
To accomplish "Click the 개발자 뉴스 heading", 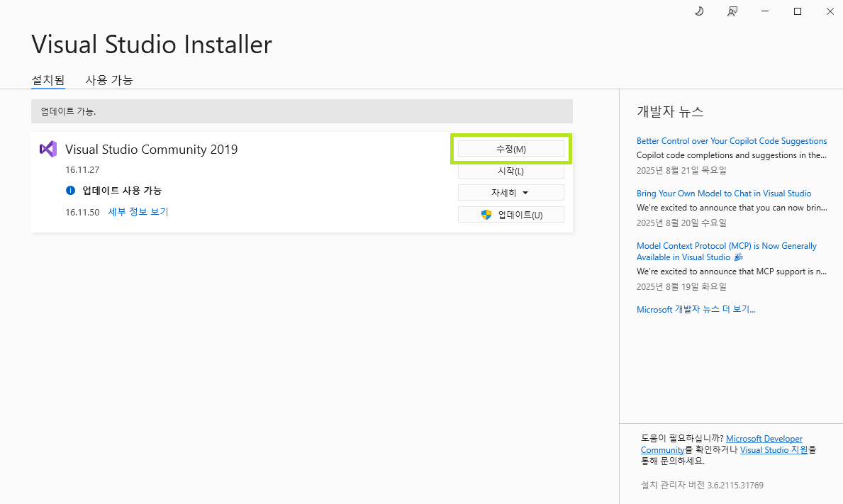I will [x=670, y=112].
